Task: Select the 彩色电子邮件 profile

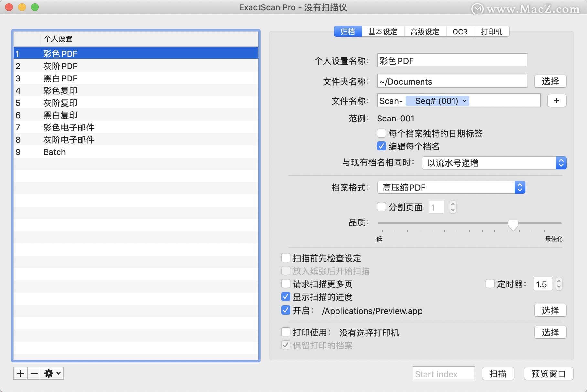Action: point(136,127)
